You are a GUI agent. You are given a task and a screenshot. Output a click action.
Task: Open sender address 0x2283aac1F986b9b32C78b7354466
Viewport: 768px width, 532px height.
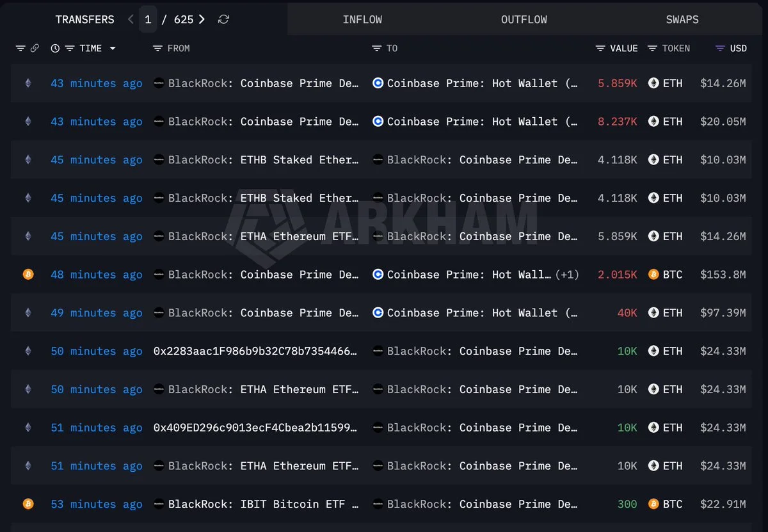point(255,351)
